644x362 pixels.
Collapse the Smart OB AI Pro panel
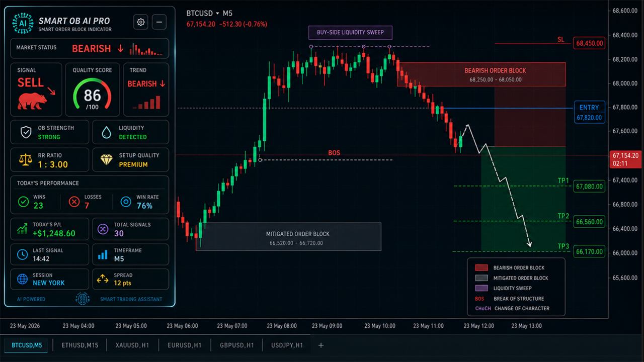(x=159, y=22)
